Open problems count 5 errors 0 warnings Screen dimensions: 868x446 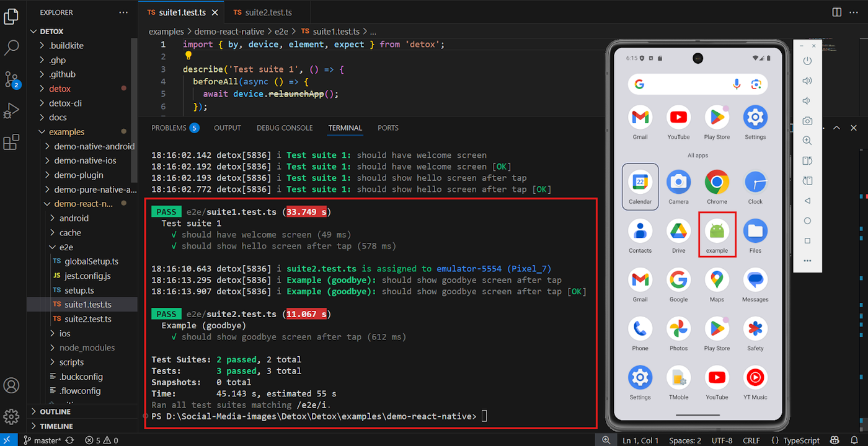102,440
